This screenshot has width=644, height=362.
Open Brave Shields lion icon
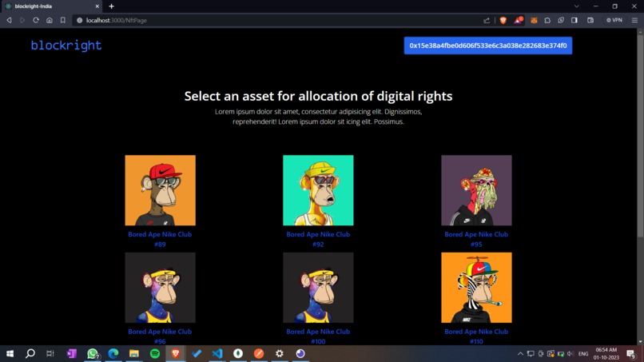coord(503,20)
